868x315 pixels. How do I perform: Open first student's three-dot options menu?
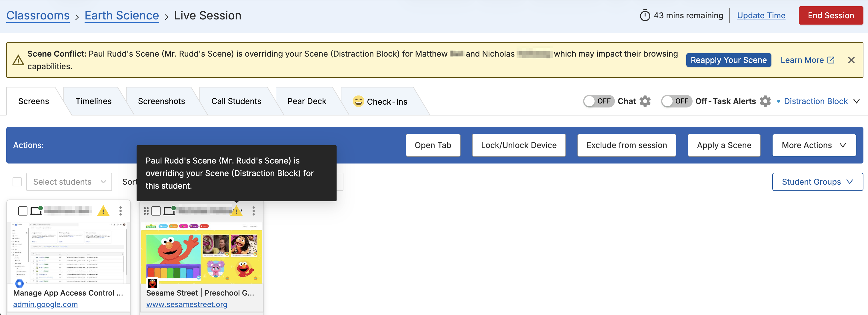coord(120,211)
